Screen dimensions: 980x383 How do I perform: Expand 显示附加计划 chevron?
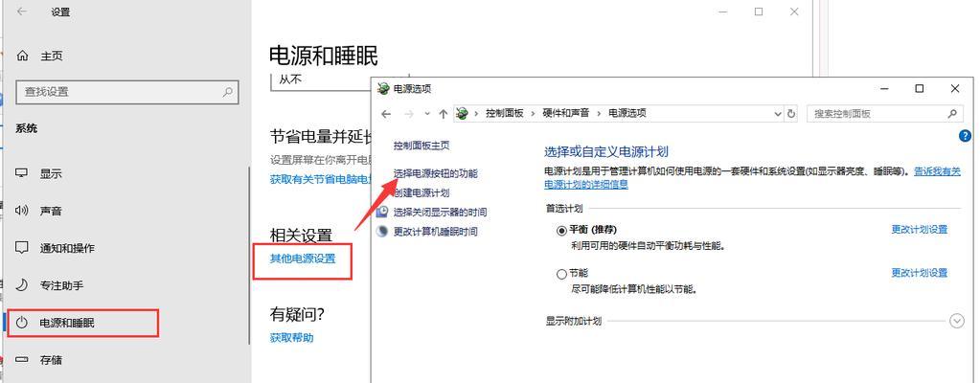pos(957,321)
